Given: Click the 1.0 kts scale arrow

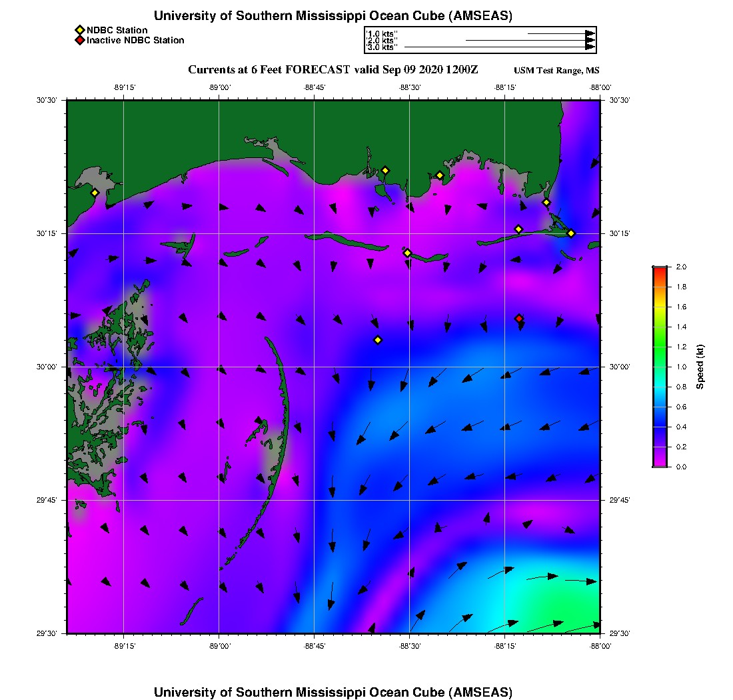Looking at the screenshot, I should tap(561, 34).
